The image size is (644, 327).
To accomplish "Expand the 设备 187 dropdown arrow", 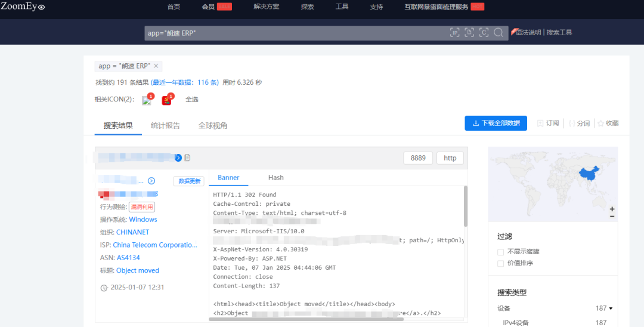I will pyautogui.click(x=611, y=309).
